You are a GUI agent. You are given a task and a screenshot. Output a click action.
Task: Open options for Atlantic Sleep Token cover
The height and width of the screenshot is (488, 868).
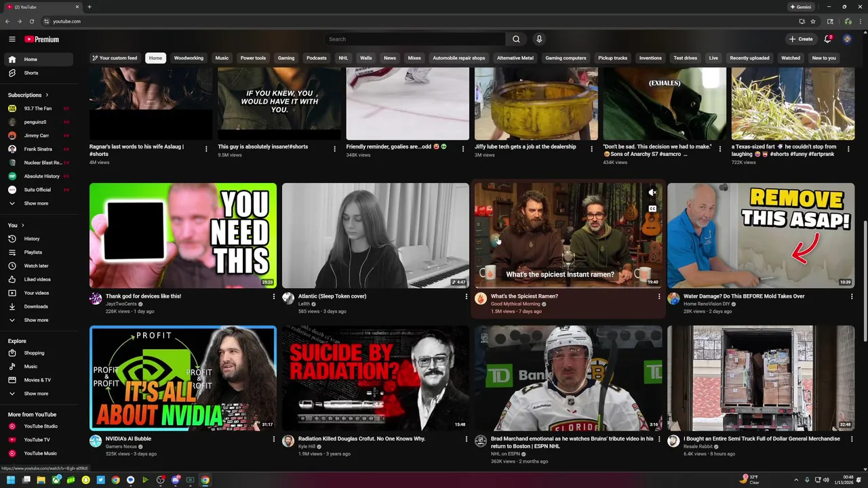[467, 297]
